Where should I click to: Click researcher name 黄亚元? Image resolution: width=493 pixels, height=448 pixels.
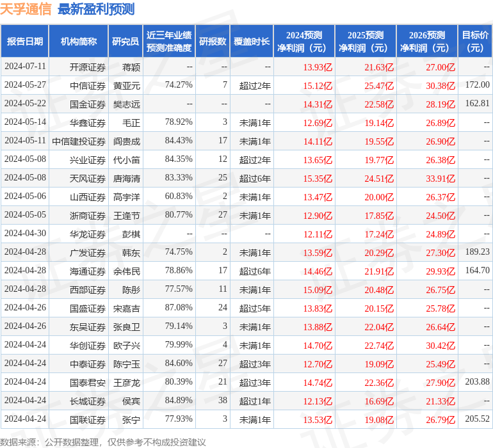127,86
